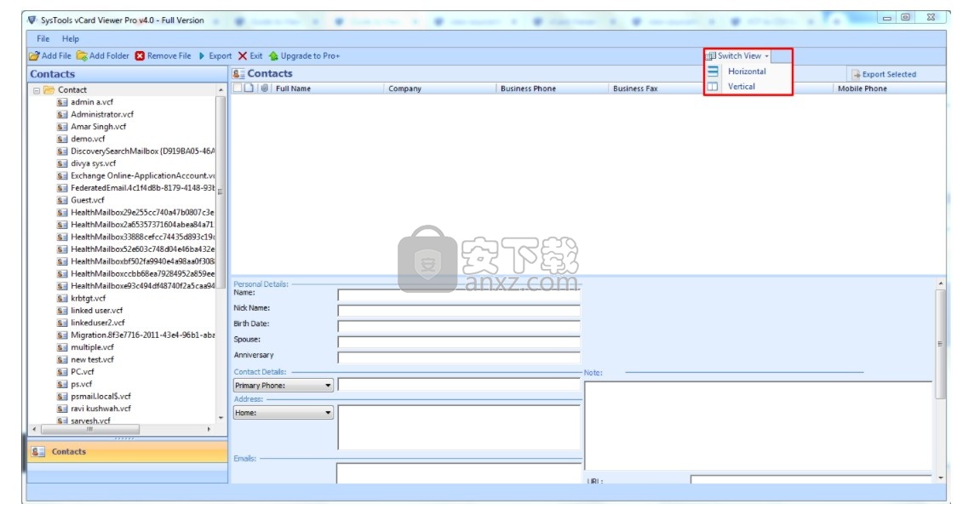Select multiple.vcf file
The height and width of the screenshot is (521, 980).
(x=92, y=347)
